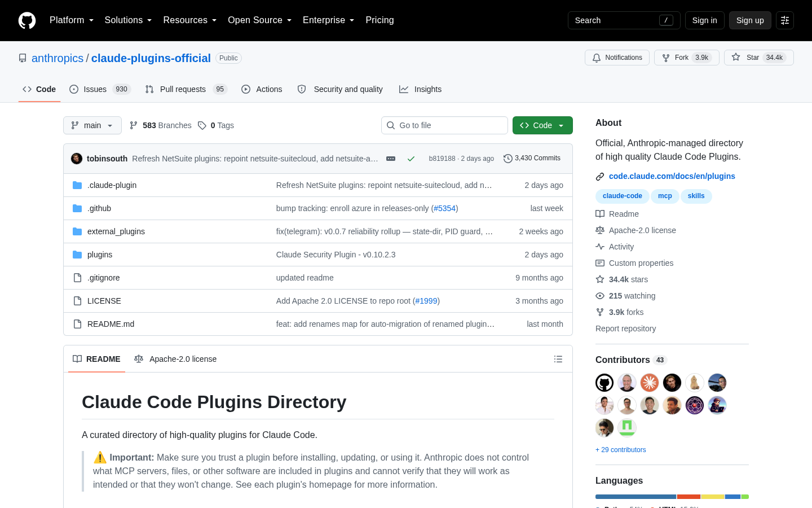
Task: Click the Notifications bell button
Action: [x=617, y=58]
